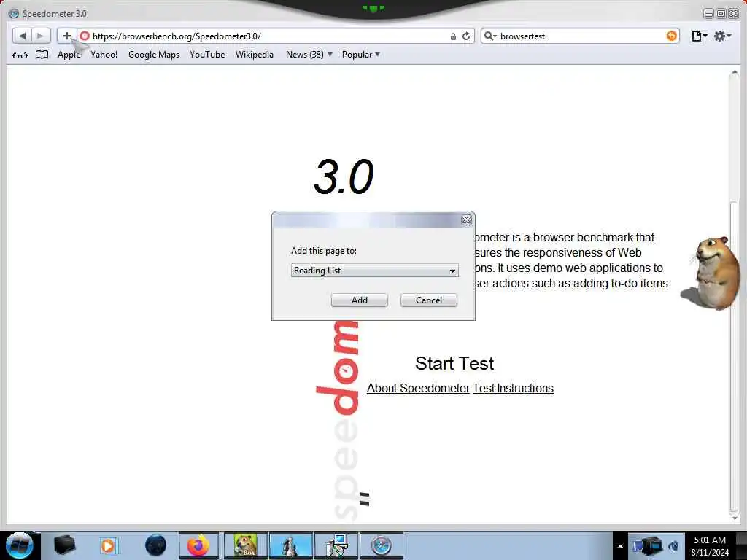This screenshot has width=747, height=560.
Task: Show hidden system tray icons
Action: click(x=620, y=545)
